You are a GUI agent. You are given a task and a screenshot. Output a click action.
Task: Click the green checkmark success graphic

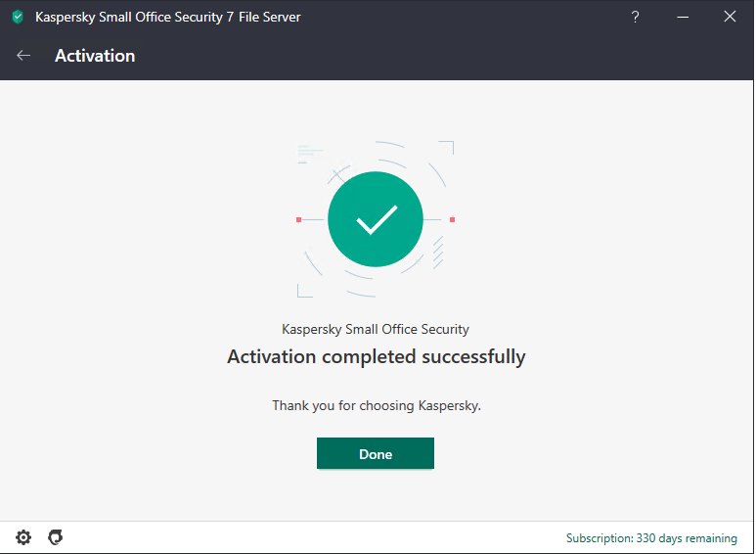click(376, 219)
